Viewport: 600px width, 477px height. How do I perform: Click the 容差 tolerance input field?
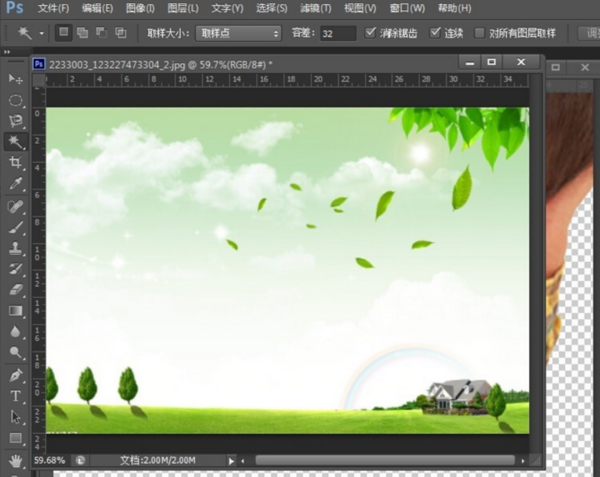tap(336, 33)
